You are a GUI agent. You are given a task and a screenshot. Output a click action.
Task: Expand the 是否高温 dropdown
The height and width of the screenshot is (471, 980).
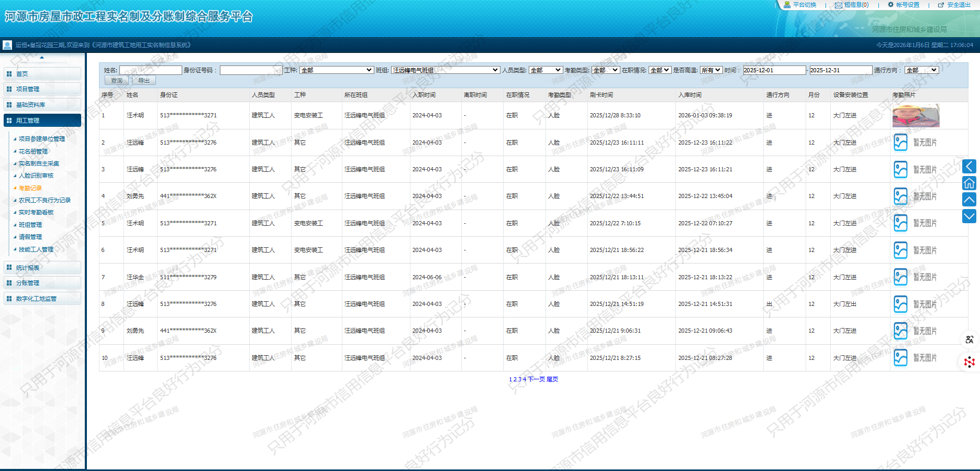click(x=711, y=70)
